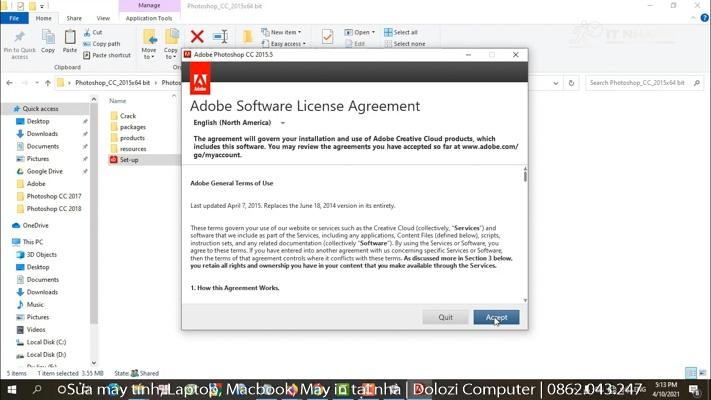Open the View ribbon tab

[x=103, y=18]
